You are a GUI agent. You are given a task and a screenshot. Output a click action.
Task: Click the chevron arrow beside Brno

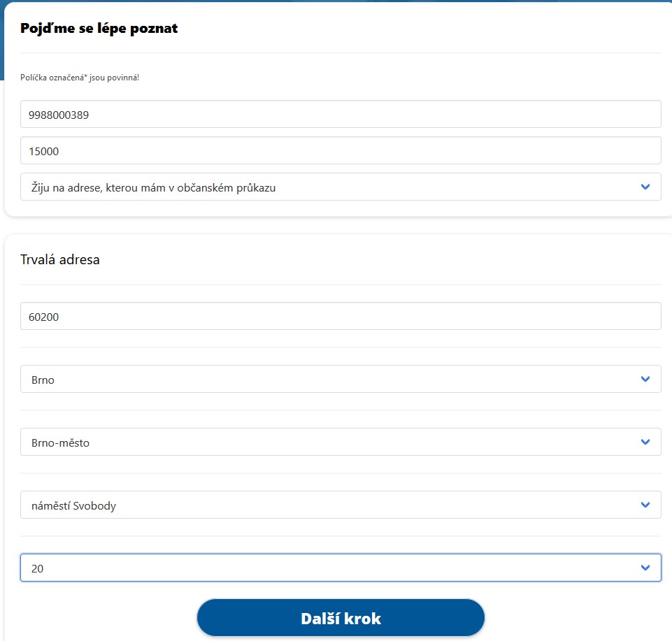tap(645, 379)
